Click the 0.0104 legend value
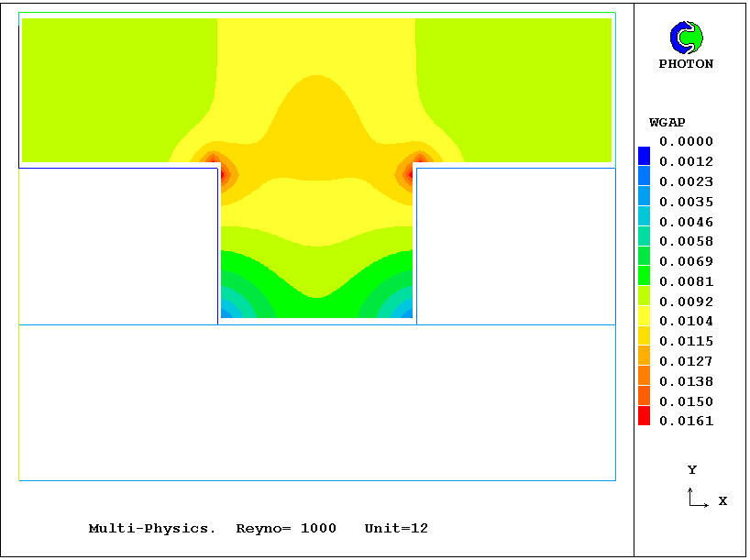The height and width of the screenshot is (560, 750). [x=686, y=322]
